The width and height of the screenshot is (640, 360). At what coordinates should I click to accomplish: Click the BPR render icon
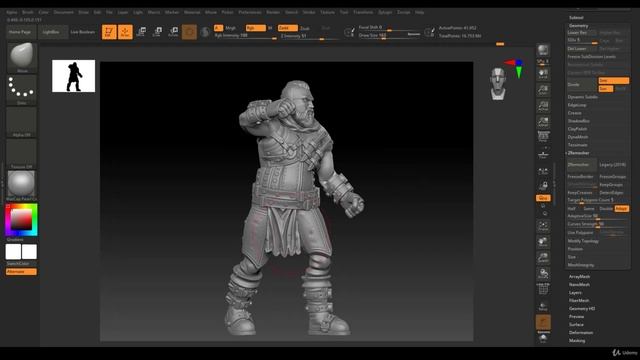(x=543, y=50)
